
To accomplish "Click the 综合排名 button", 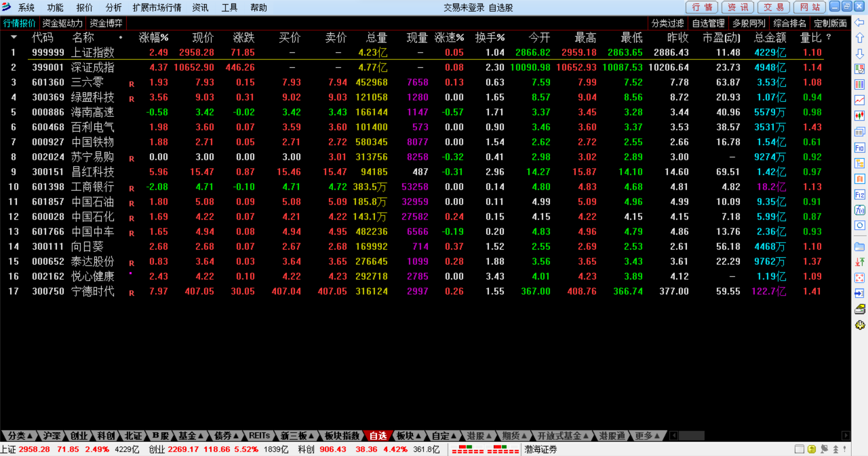I will coord(789,23).
